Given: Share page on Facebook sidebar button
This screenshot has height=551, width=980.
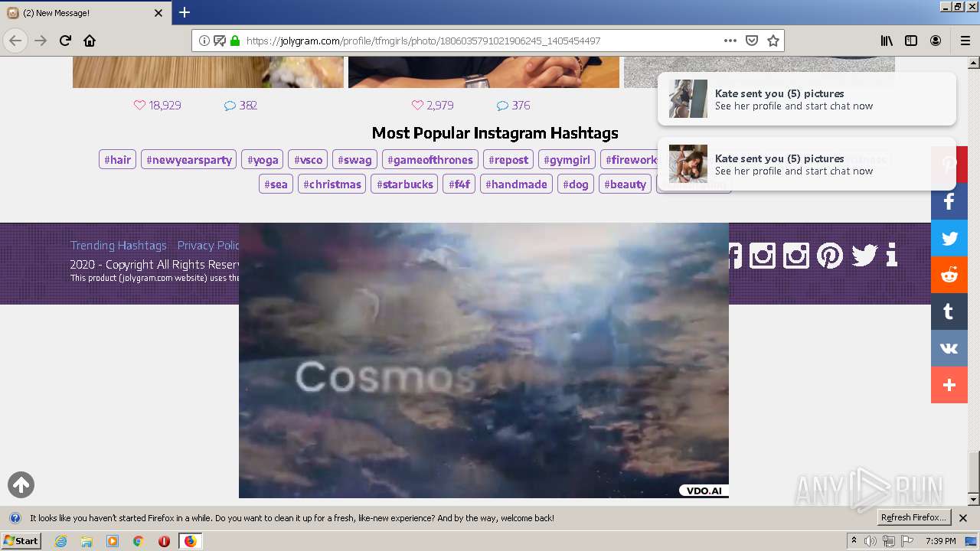Looking at the screenshot, I should (x=949, y=201).
